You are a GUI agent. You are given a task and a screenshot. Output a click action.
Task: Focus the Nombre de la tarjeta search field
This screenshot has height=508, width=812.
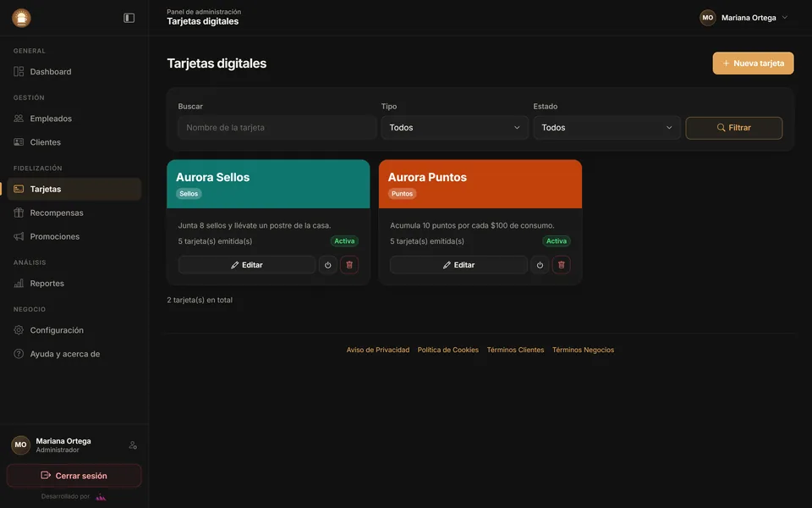[277, 128]
